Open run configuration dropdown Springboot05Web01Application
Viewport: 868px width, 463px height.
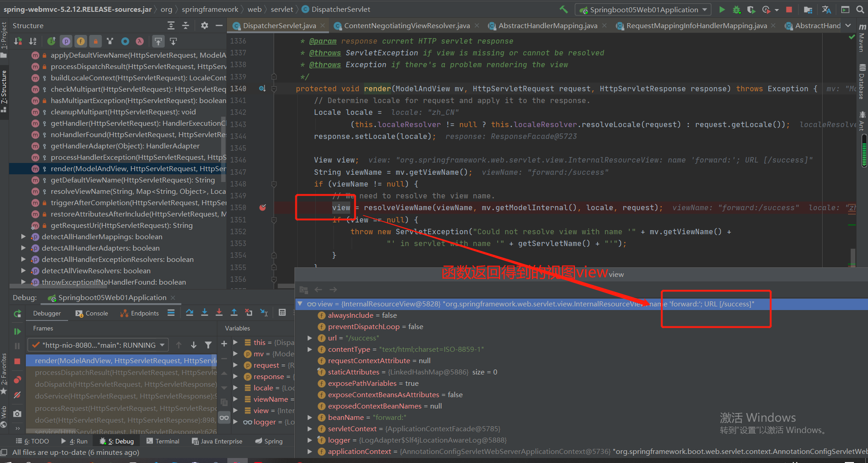pyautogui.click(x=643, y=10)
